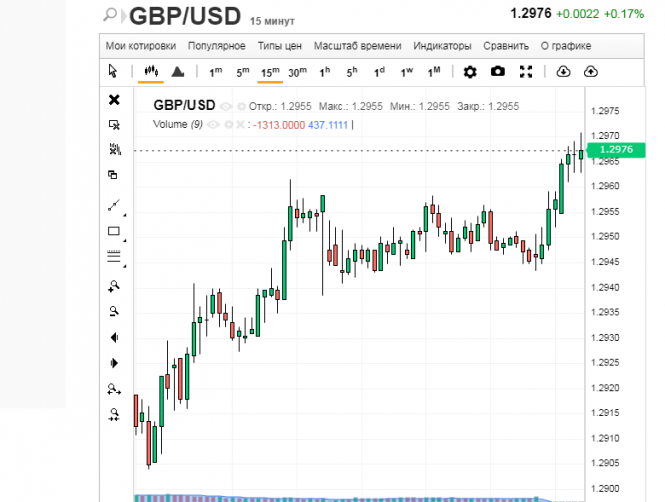The width and height of the screenshot is (665, 502).
Task: Toggle Volume indicator visibility eye icon
Action: point(215,124)
